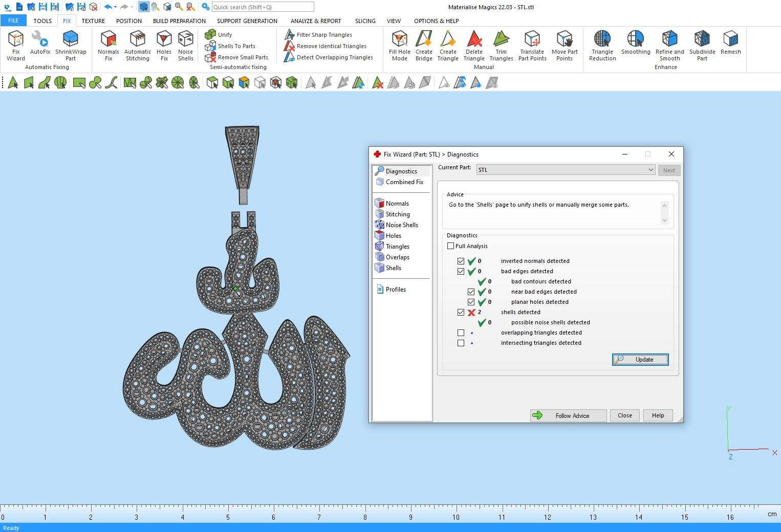Choose the Delete Triangle tool
The width and height of the screenshot is (781, 532).
tap(474, 45)
